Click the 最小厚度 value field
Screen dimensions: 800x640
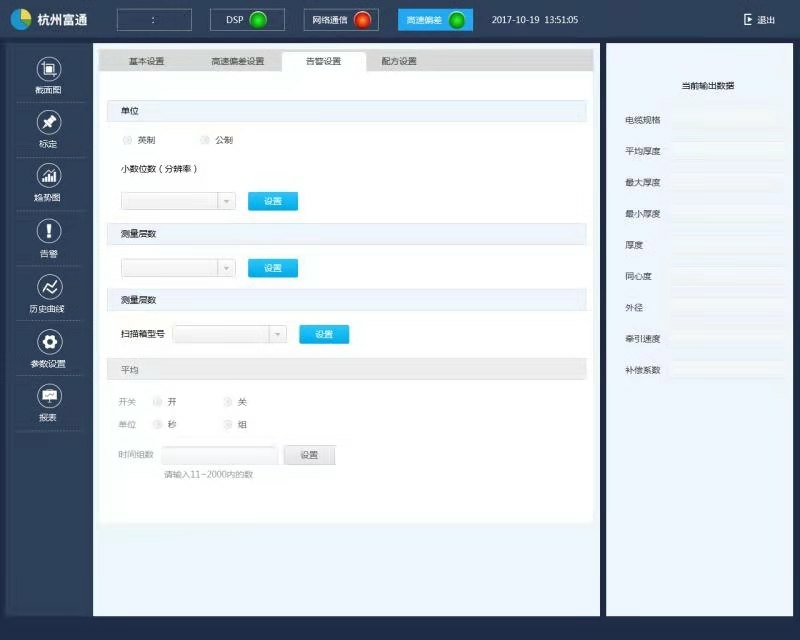click(x=728, y=214)
